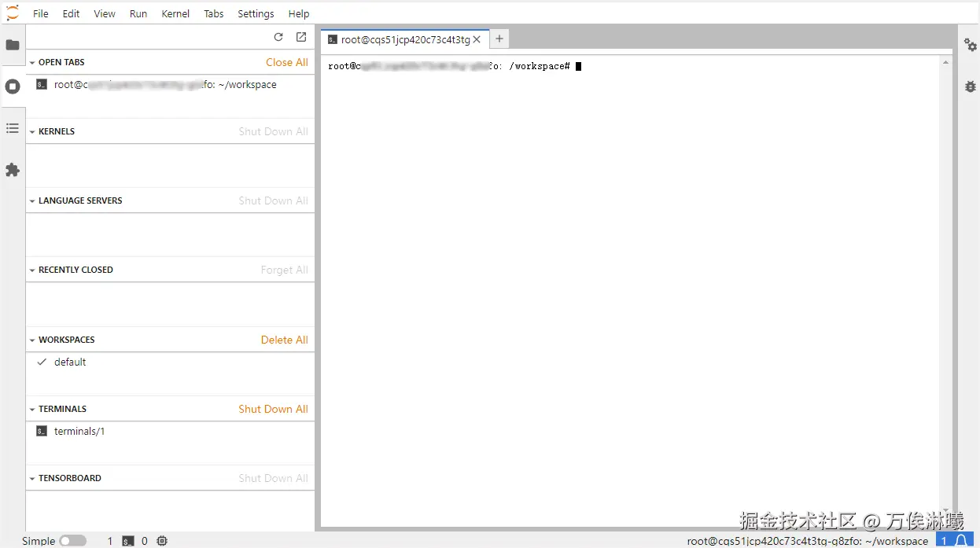Open the Extension Manager puzzle icon
Image resolution: width=980 pixels, height=548 pixels.
pyautogui.click(x=13, y=170)
